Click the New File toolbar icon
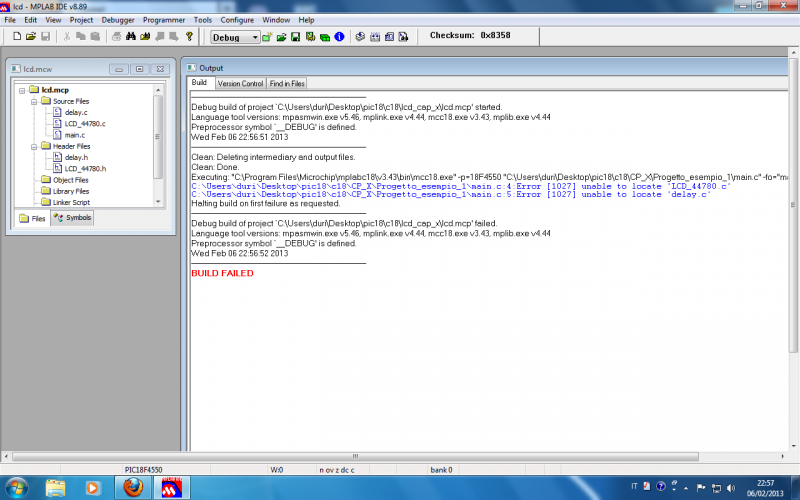The width and height of the screenshot is (800, 500). click(17, 36)
